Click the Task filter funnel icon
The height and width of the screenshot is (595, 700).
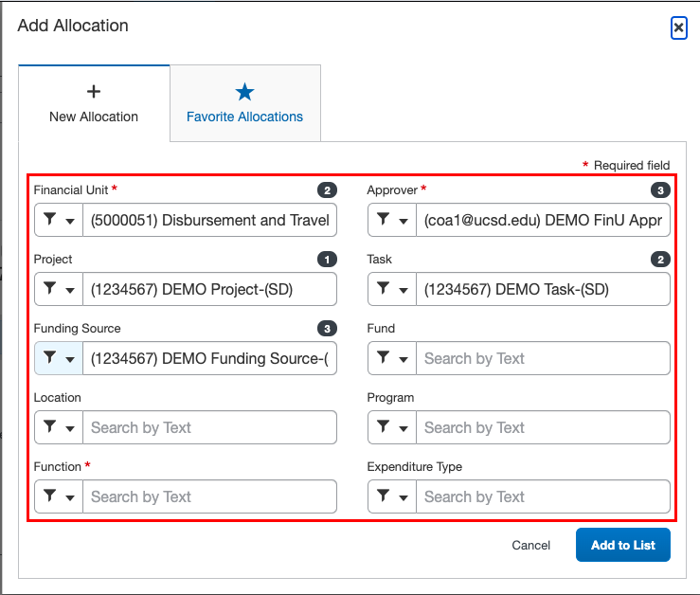[x=383, y=289]
